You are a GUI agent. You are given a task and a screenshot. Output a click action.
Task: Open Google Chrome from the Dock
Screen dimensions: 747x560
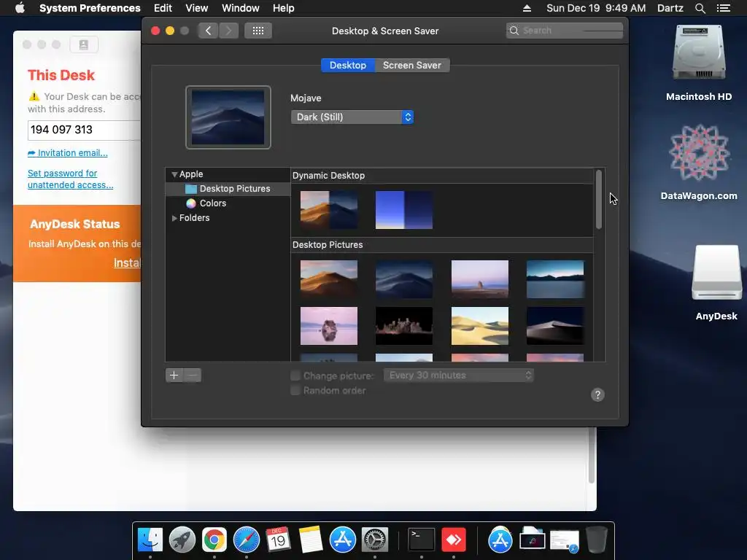(x=214, y=540)
